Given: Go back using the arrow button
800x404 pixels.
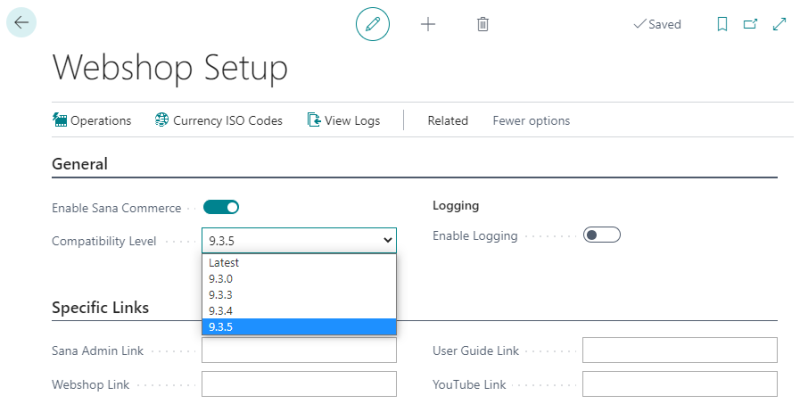Looking at the screenshot, I should pos(21,22).
